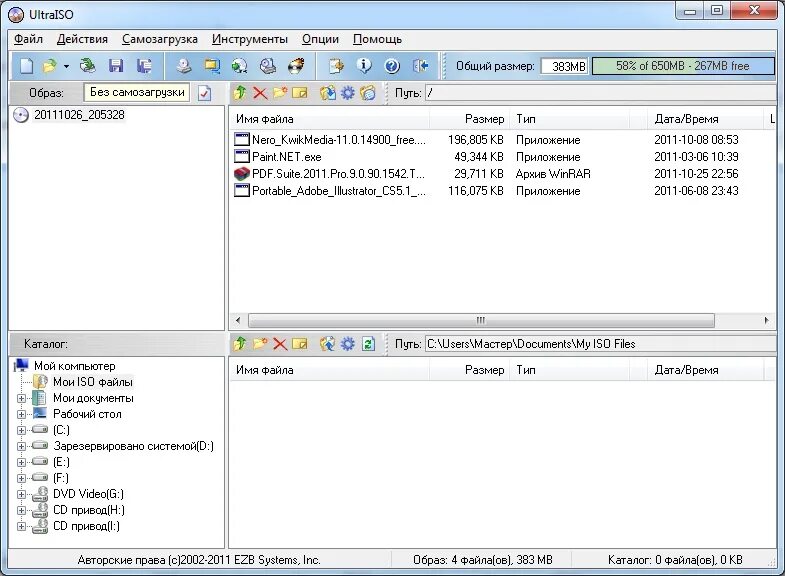Click red X delete icon in Каталог pane toolbar
785x576 pixels.
[280, 344]
